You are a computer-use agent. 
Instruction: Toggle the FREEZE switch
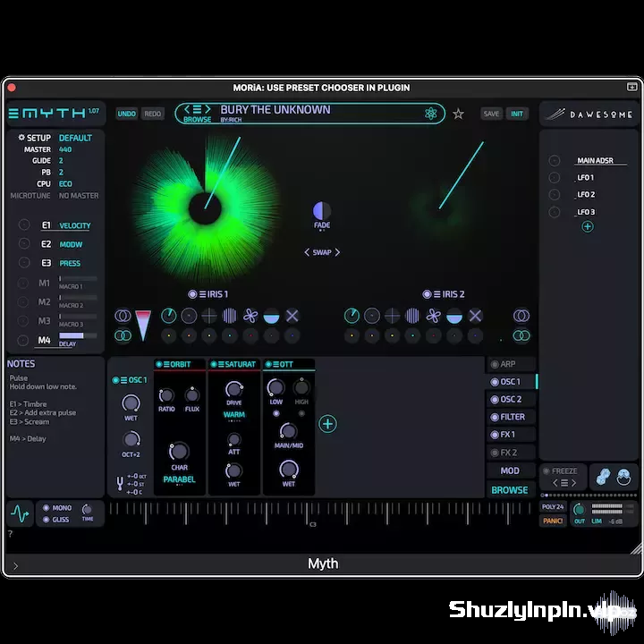(547, 471)
